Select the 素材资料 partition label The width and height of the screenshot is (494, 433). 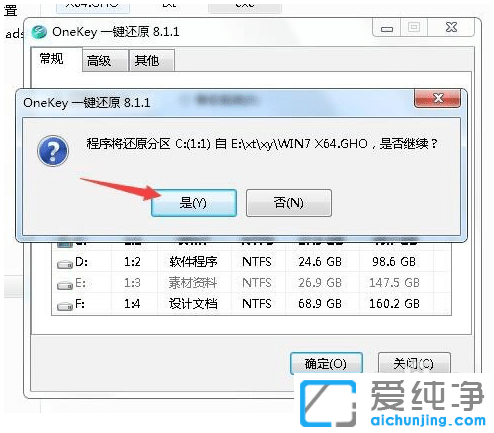click(193, 283)
